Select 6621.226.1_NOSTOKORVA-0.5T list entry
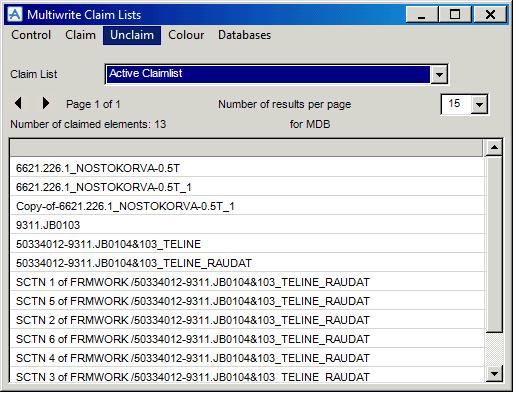Viewport: 526px width, 404px height. [247, 168]
